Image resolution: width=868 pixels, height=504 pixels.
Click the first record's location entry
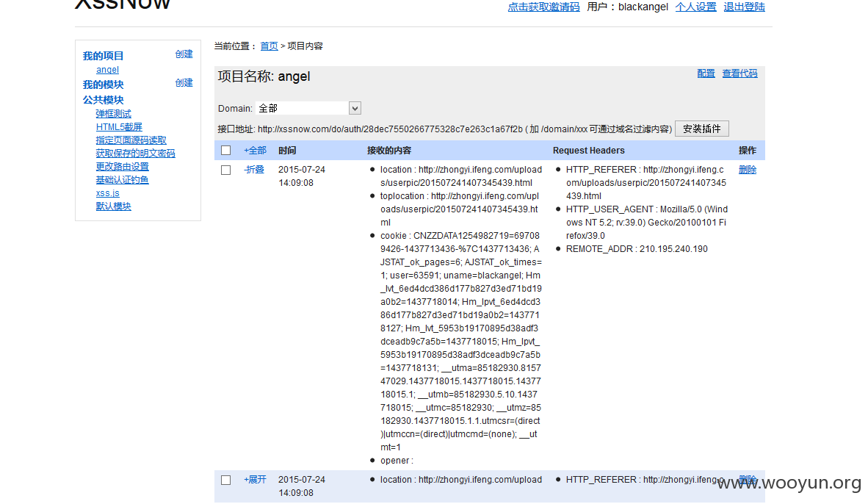coord(461,176)
